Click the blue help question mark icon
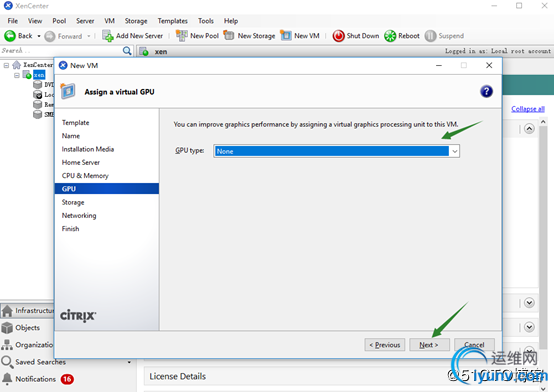 [x=486, y=92]
